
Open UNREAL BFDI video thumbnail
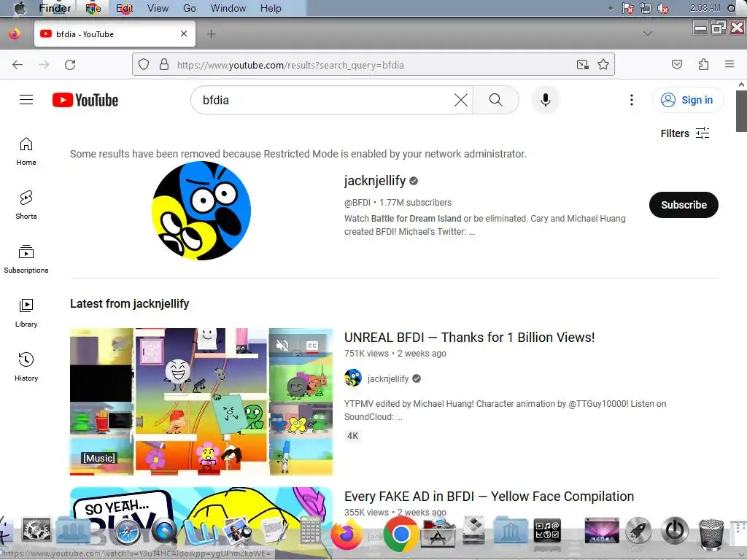click(201, 402)
